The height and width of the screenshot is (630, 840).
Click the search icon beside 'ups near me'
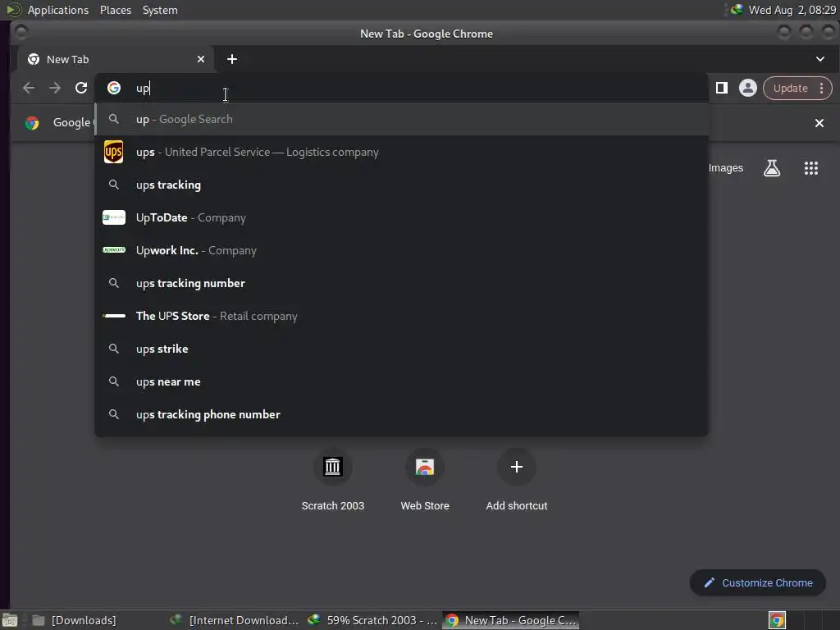pos(113,381)
